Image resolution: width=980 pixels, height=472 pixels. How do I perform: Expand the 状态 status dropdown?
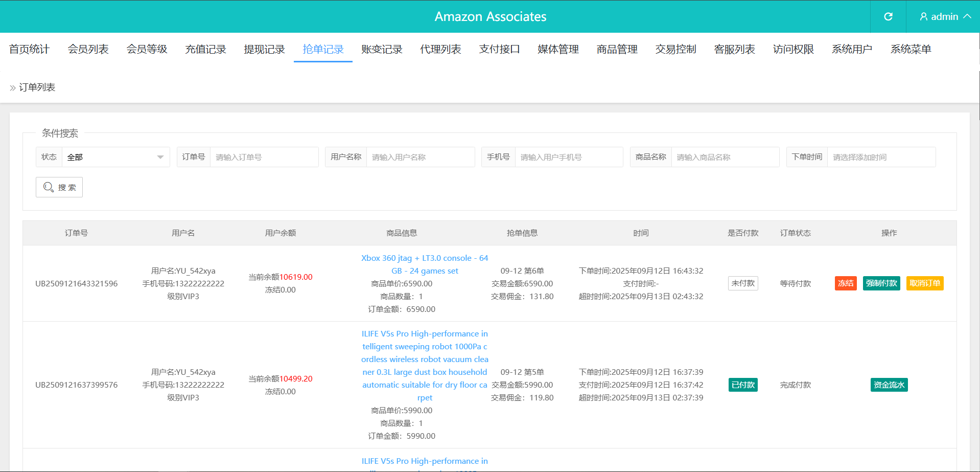coord(115,157)
